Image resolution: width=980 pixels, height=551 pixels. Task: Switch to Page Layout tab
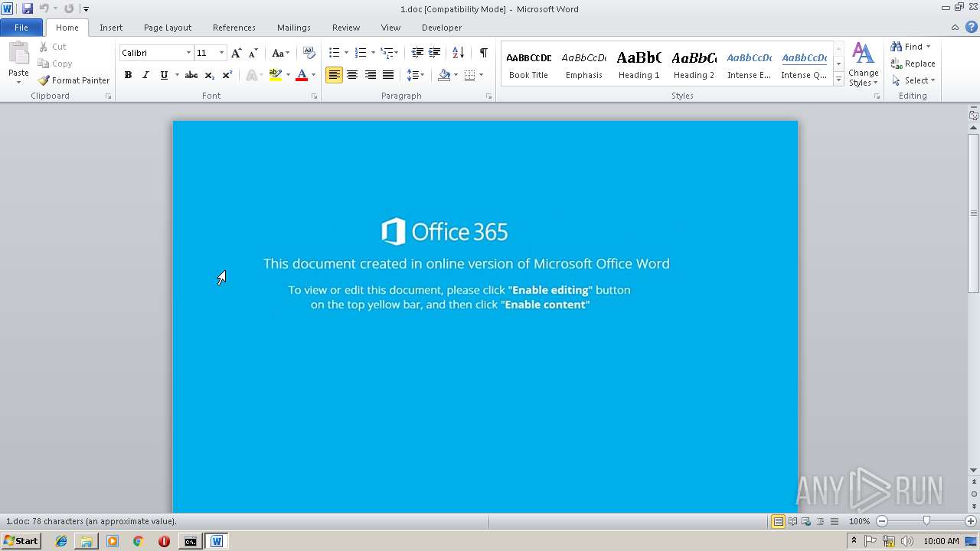(x=168, y=28)
